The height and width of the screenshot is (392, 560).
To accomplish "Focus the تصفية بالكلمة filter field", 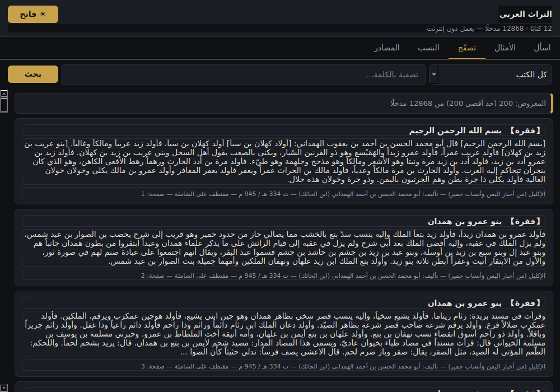I will click(x=243, y=74).
